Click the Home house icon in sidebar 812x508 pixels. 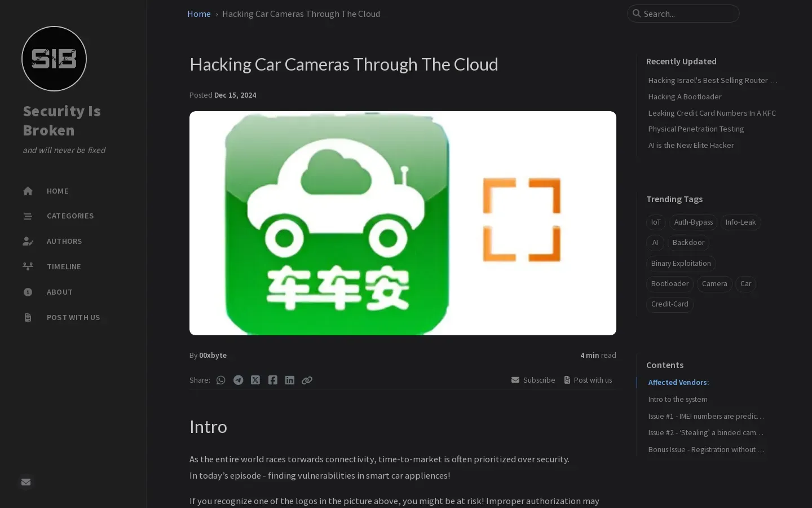coord(28,191)
